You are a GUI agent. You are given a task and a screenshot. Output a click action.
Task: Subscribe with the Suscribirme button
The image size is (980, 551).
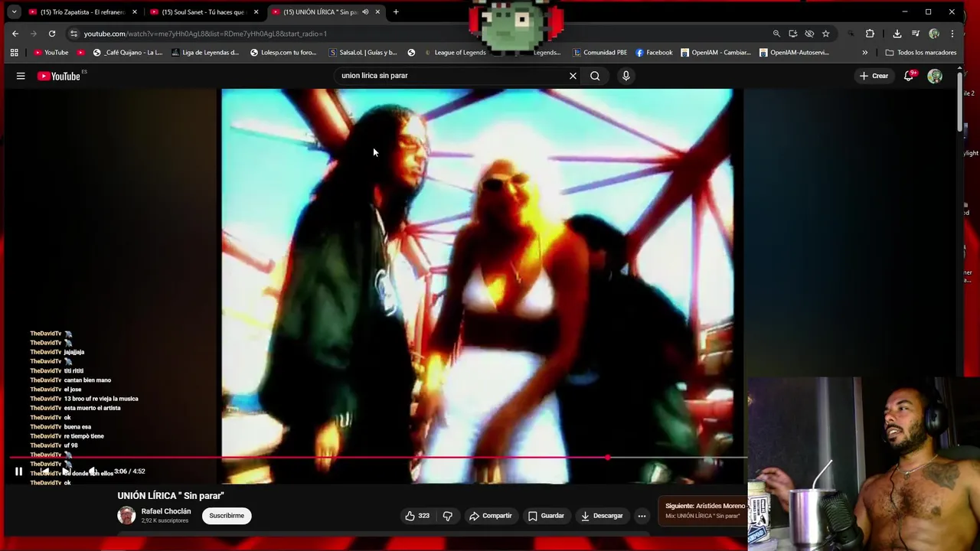[227, 516]
